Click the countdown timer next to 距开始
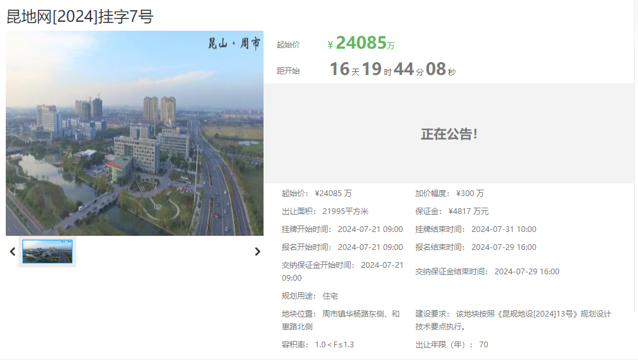638x364 pixels. (x=392, y=69)
